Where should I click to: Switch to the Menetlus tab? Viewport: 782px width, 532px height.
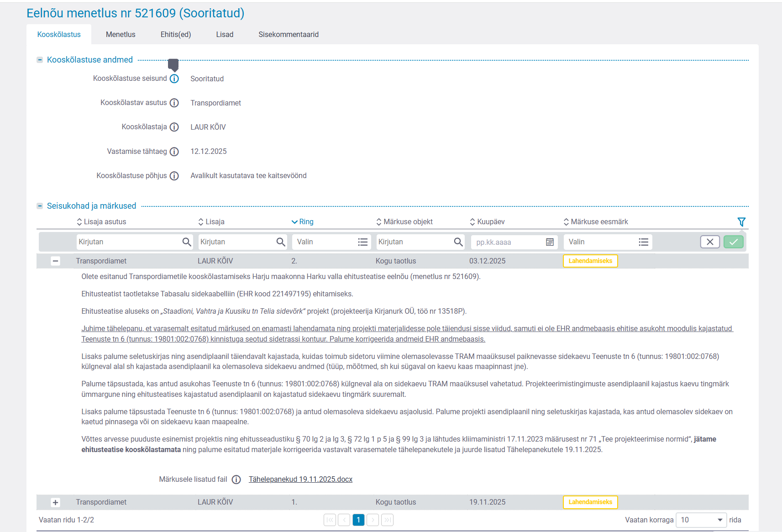click(x=121, y=34)
